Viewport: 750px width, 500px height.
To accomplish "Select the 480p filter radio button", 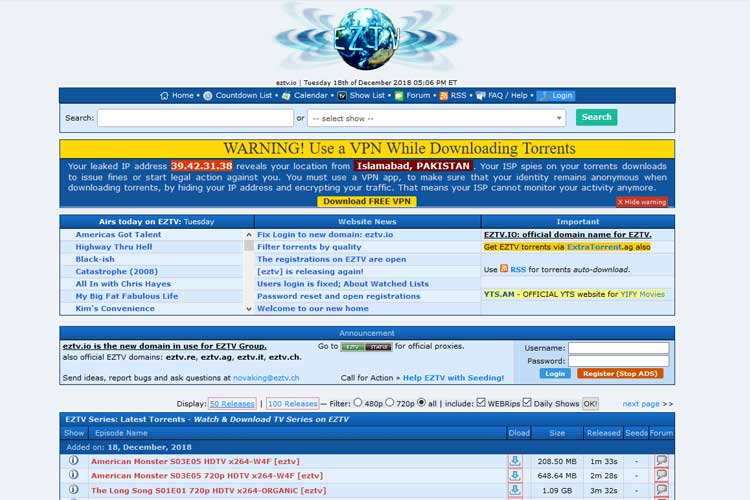I will click(358, 402).
